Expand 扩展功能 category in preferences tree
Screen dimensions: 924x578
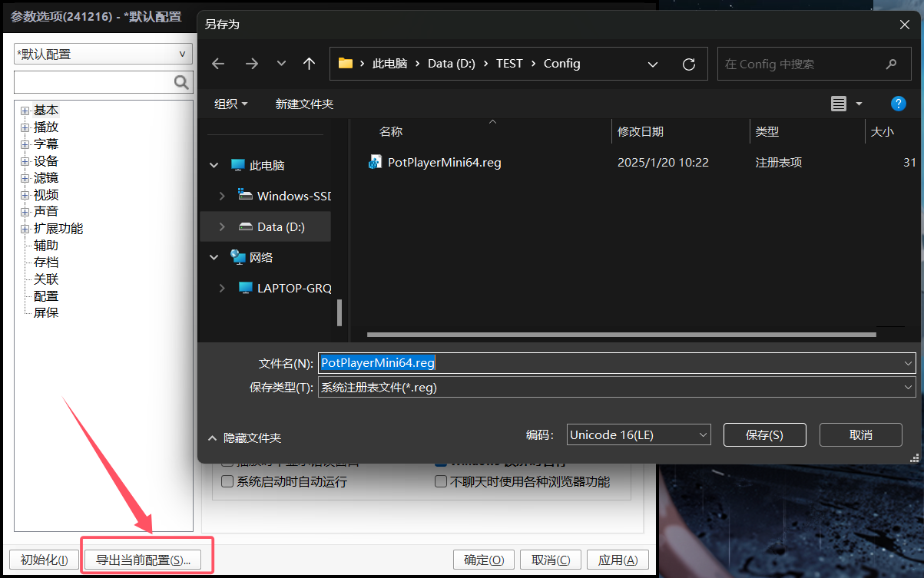pos(25,229)
